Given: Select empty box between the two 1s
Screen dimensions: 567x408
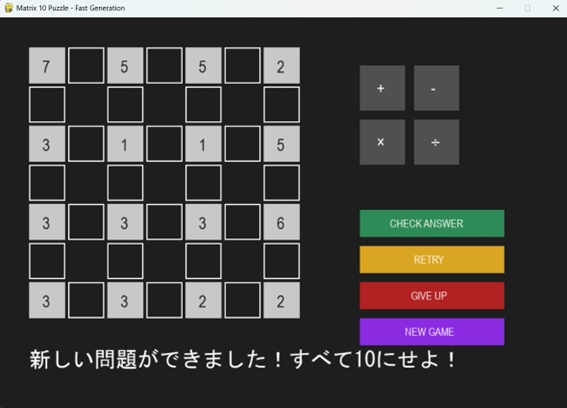Looking at the screenshot, I should click(x=164, y=144).
